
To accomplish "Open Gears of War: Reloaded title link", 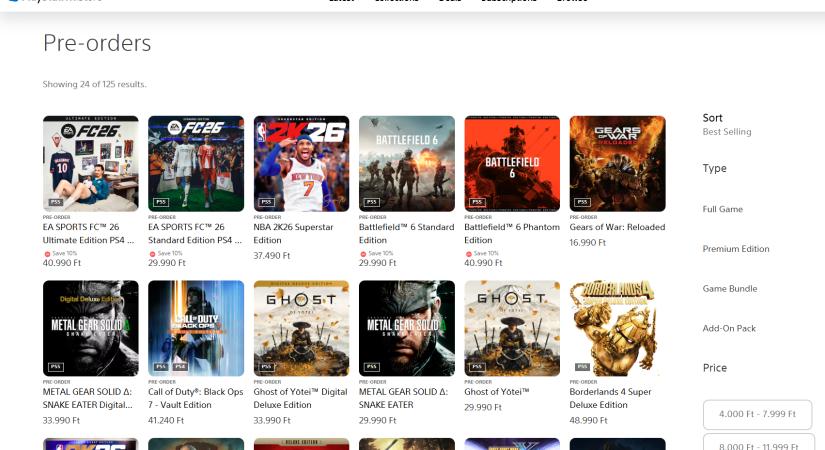I will [617, 227].
